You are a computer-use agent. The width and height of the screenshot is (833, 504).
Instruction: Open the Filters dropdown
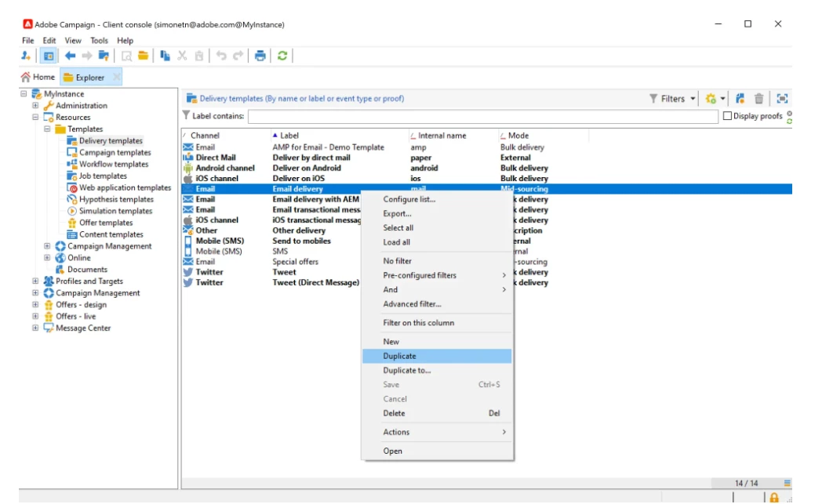pyautogui.click(x=672, y=98)
